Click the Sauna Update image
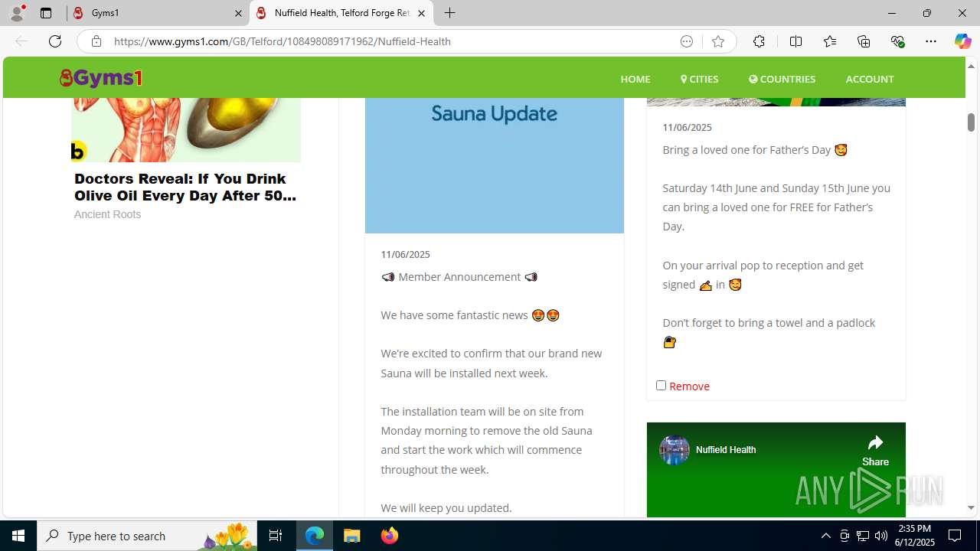 click(495, 165)
